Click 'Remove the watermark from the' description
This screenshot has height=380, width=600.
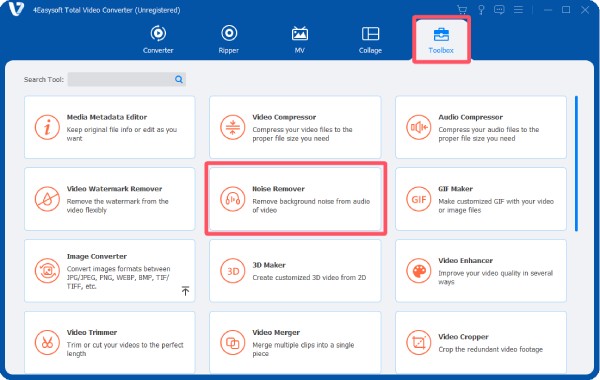pos(117,205)
